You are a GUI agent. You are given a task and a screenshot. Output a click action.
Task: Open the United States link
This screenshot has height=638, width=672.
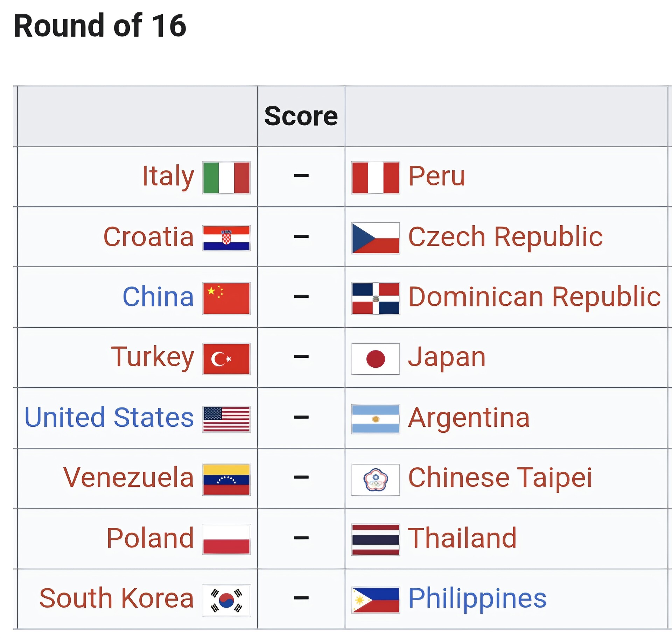click(109, 417)
